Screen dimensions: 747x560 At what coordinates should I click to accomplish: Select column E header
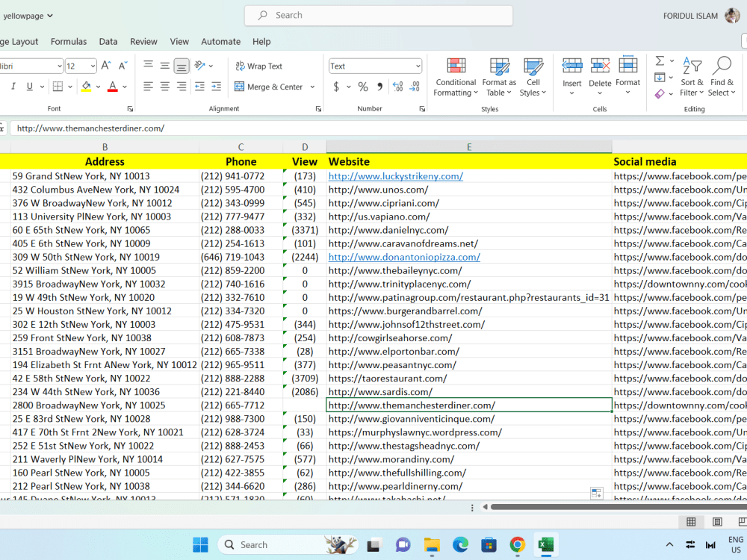coord(469,147)
